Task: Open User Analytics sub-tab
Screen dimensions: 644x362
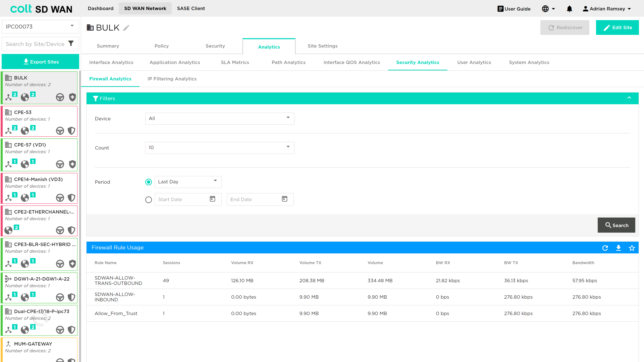Action: pos(474,63)
